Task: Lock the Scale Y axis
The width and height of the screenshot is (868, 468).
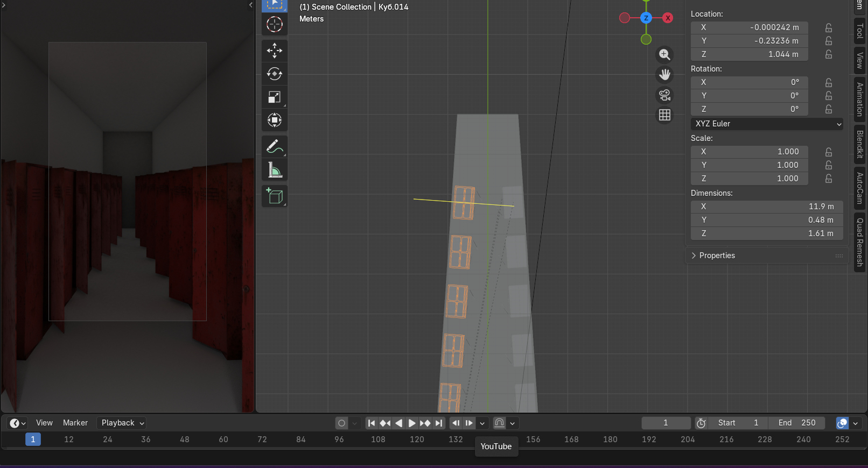Action: point(829,165)
